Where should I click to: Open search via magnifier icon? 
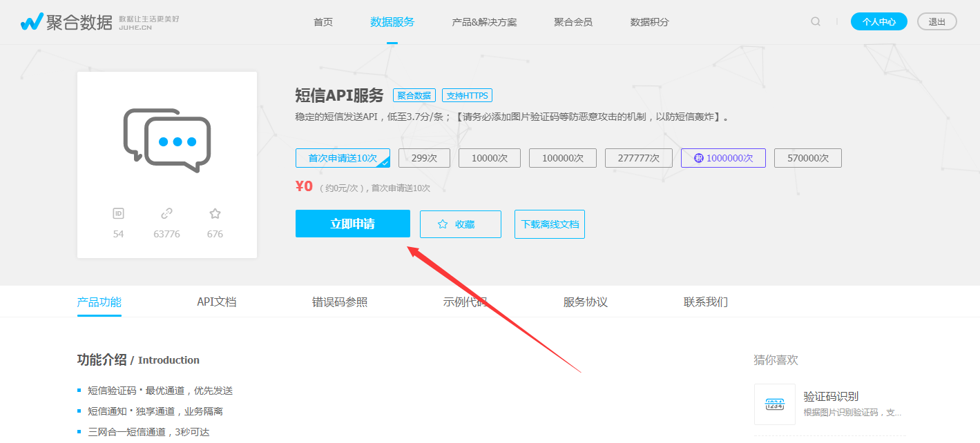[x=816, y=21]
